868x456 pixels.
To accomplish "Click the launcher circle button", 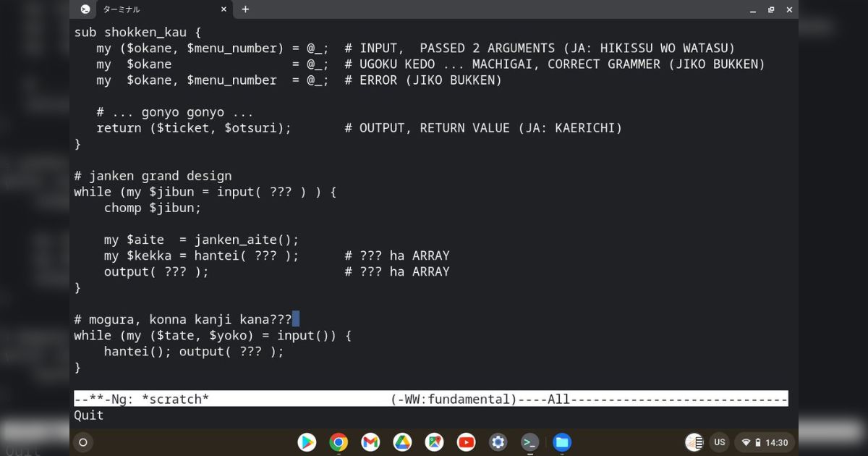I will tap(83, 442).
